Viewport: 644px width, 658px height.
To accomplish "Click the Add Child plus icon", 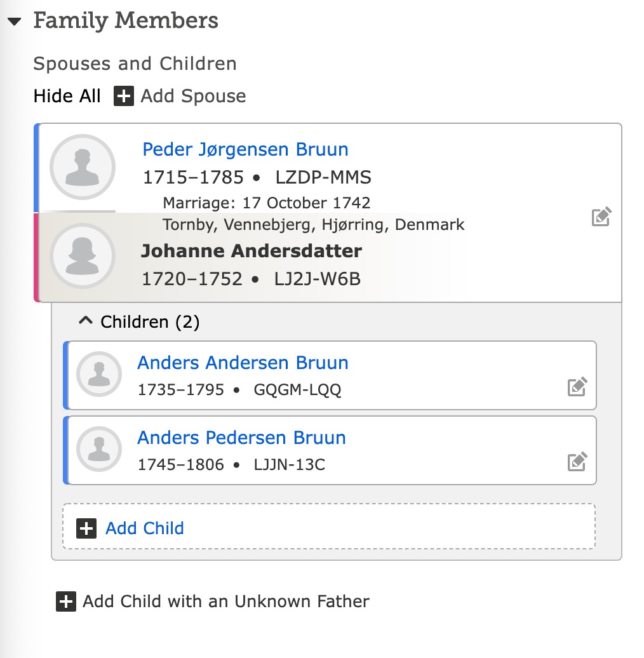I will click(x=86, y=528).
